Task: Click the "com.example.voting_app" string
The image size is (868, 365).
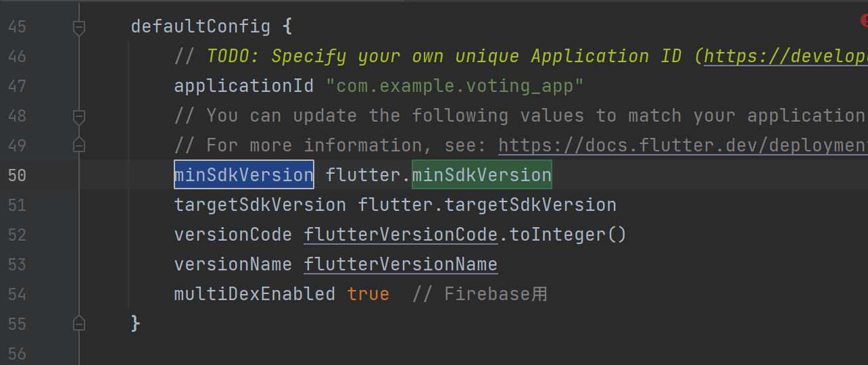Action: tap(455, 86)
